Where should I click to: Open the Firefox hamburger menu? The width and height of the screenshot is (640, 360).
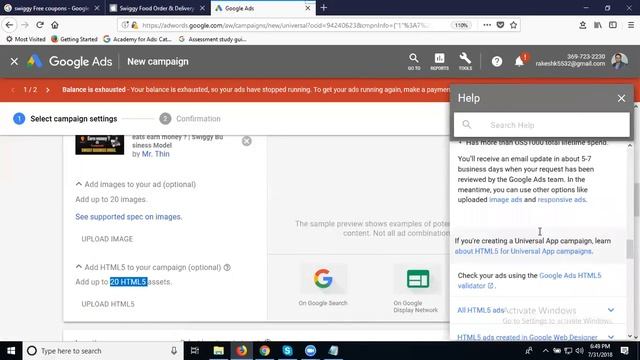tap(631, 25)
